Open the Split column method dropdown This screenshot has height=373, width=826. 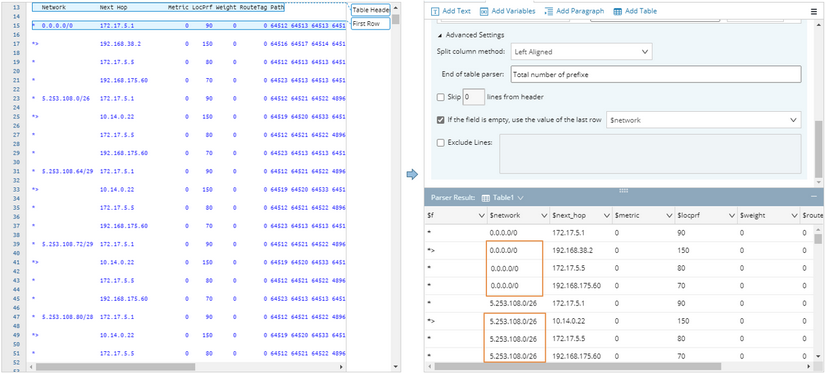[x=581, y=52]
